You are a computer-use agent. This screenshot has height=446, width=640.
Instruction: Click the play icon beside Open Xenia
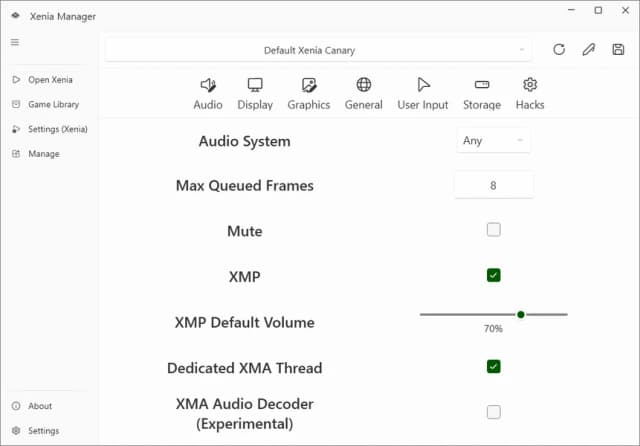coord(16,80)
